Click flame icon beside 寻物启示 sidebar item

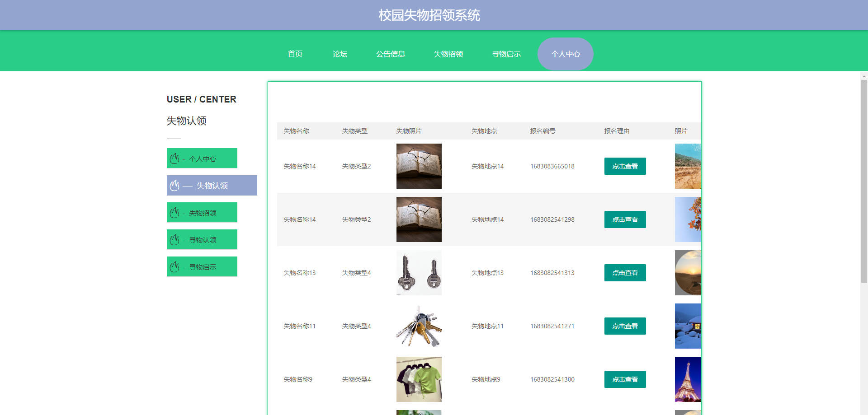(x=175, y=267)
